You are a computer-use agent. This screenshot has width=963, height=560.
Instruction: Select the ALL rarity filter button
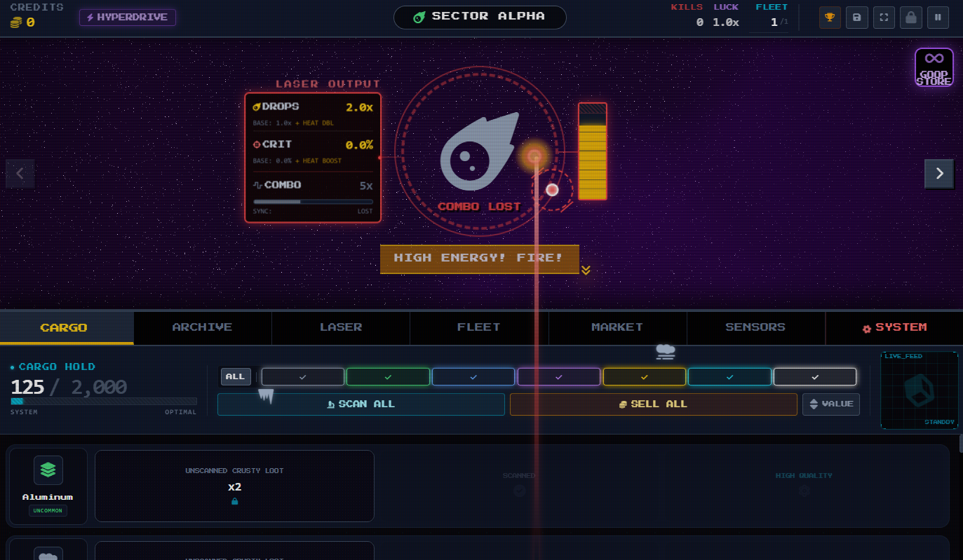pyautogui.click(x=236, y=377)
